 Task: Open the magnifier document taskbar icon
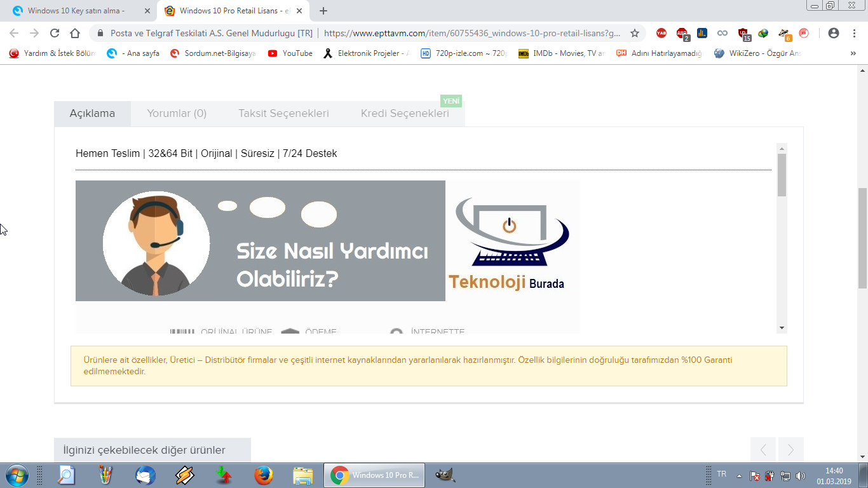coord(66,475)
